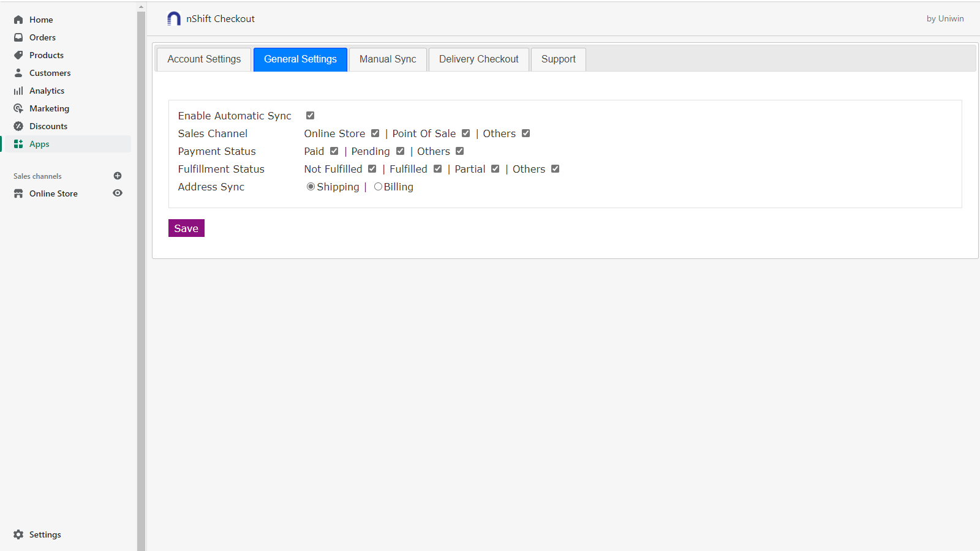Select Billing for Address Sync
Viewport: 980px width, 551px height.
click(378, 186)
